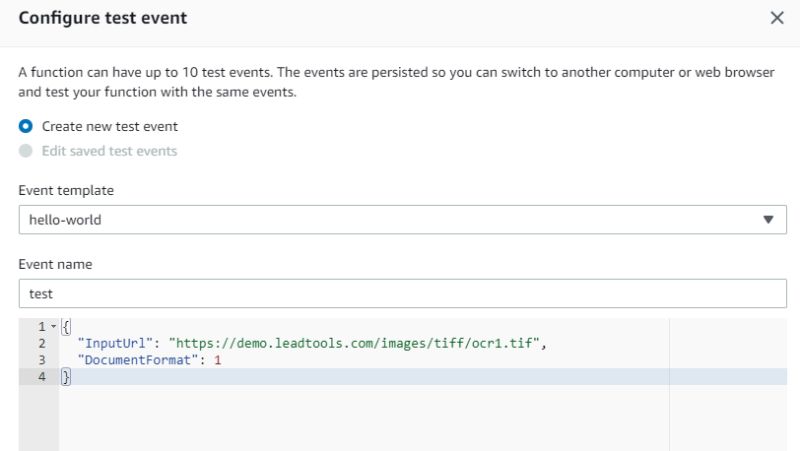The image size is (800, 451).
Task: Close the Configure test event dialog
Action: [777, 18]
